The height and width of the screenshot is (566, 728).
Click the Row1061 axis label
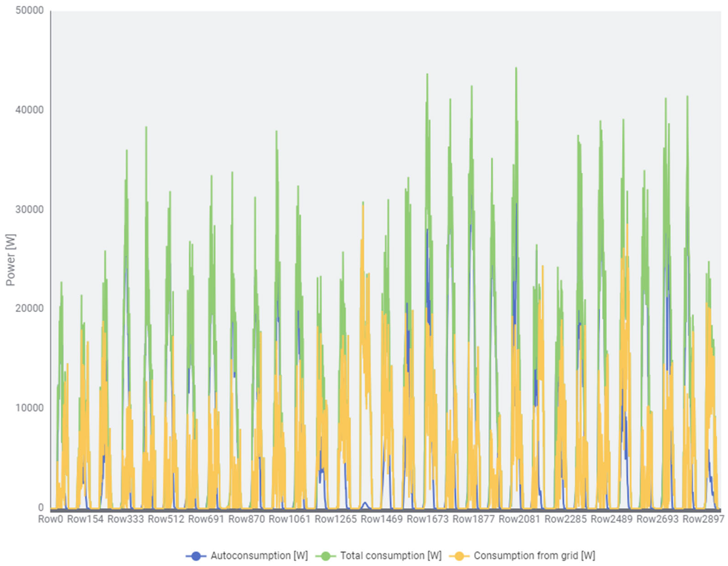pos(289,519)
